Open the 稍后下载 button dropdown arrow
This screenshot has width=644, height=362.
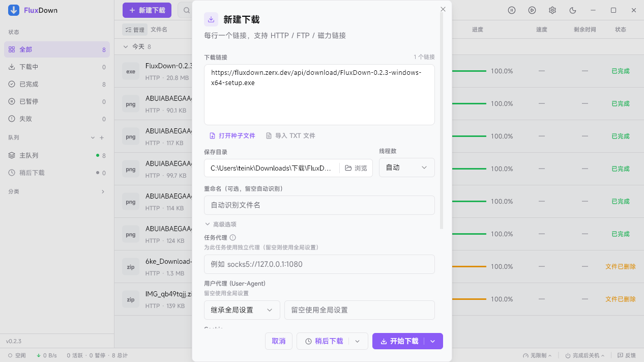click(358, 341)
